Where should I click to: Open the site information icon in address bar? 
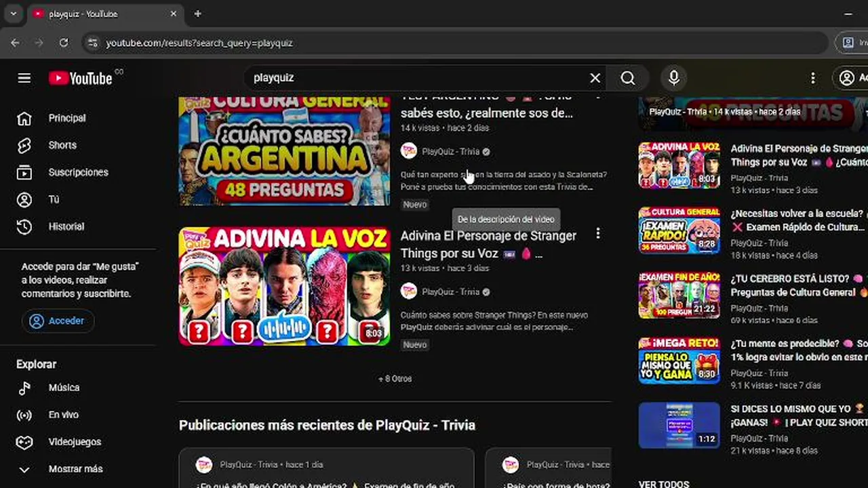click(x=93, y=43)
